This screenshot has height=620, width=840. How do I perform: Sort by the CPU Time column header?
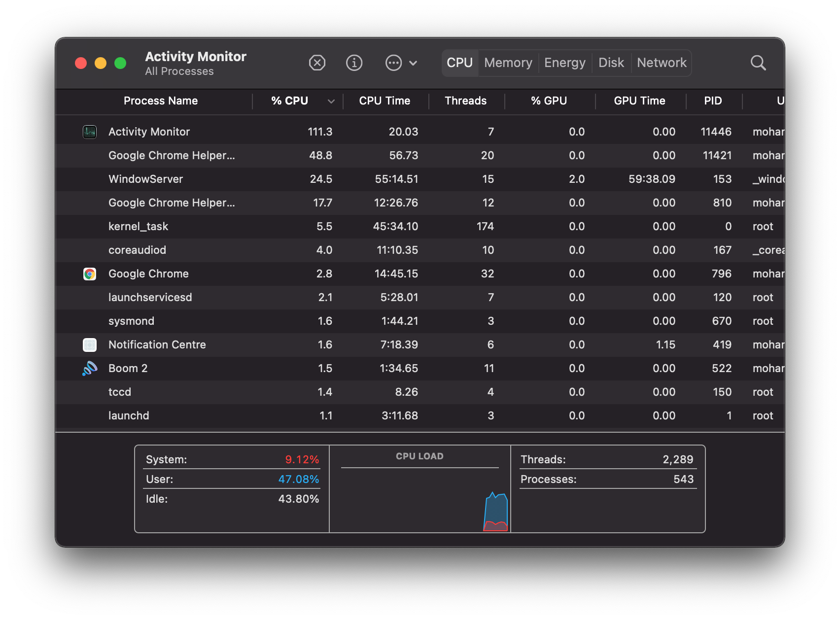(385, 101)
